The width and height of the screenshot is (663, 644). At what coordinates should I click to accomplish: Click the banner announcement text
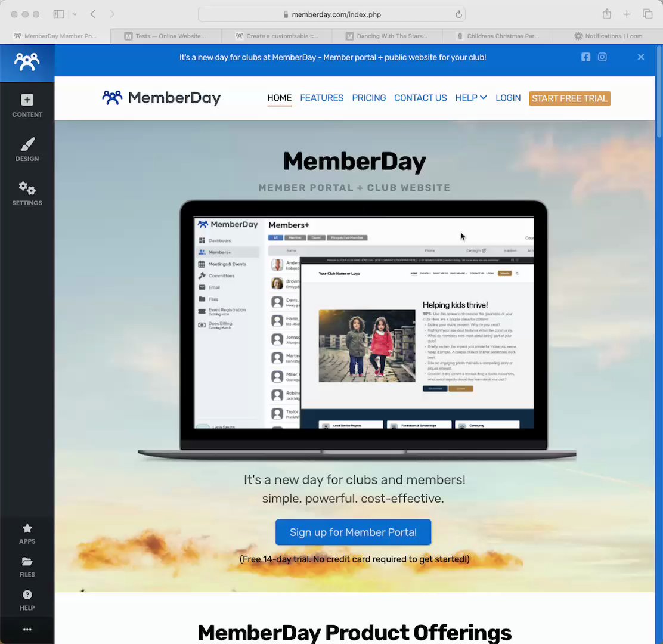(x=332, y=57)
